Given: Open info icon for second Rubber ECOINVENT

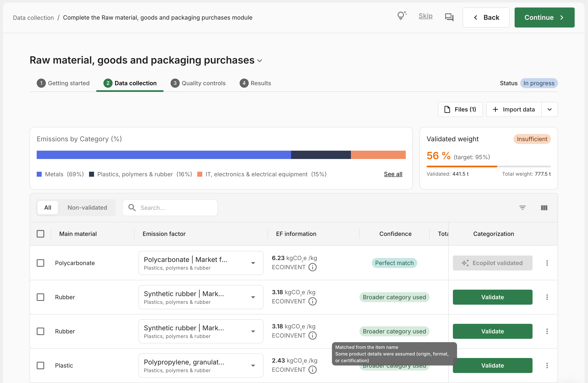Looking at the screenshot, I should point(312,335).
